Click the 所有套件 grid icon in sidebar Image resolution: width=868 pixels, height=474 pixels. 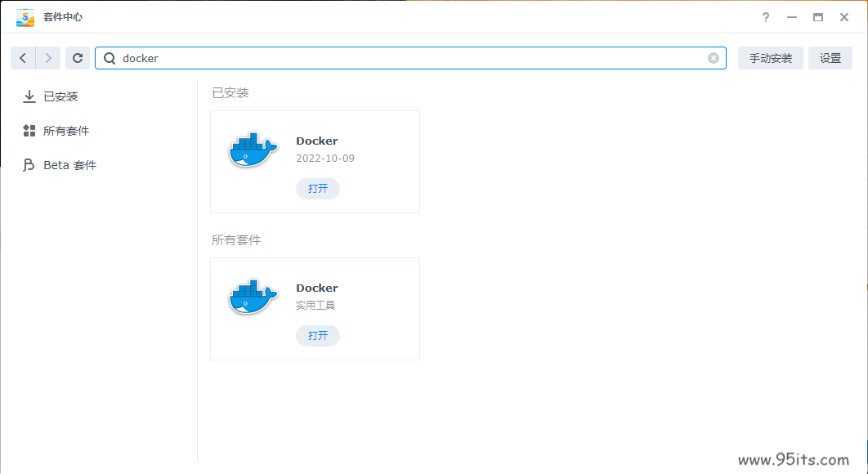[29, 131]
